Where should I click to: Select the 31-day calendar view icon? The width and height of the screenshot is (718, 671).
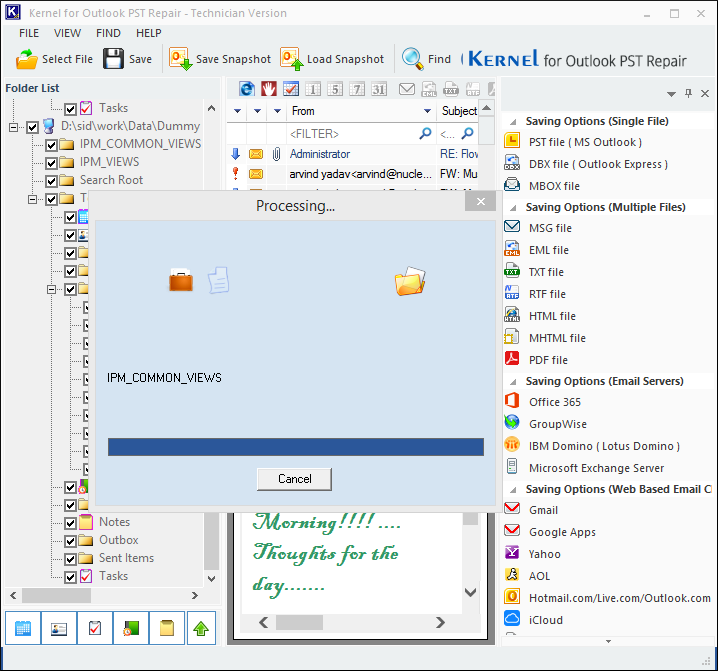[x=379, y=89]
